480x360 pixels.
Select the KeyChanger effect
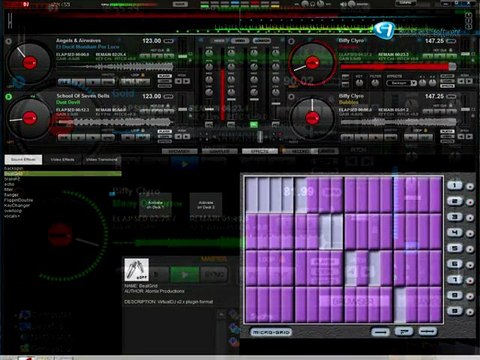click(17, 206)
